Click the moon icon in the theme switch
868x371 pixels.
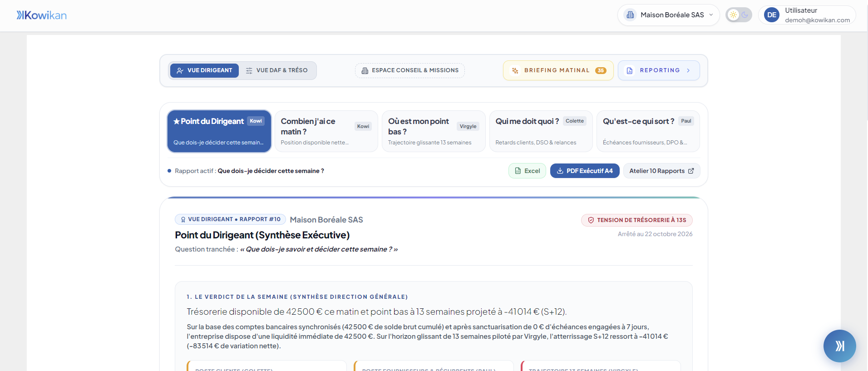pyautogui.click(x=745, y=15)
